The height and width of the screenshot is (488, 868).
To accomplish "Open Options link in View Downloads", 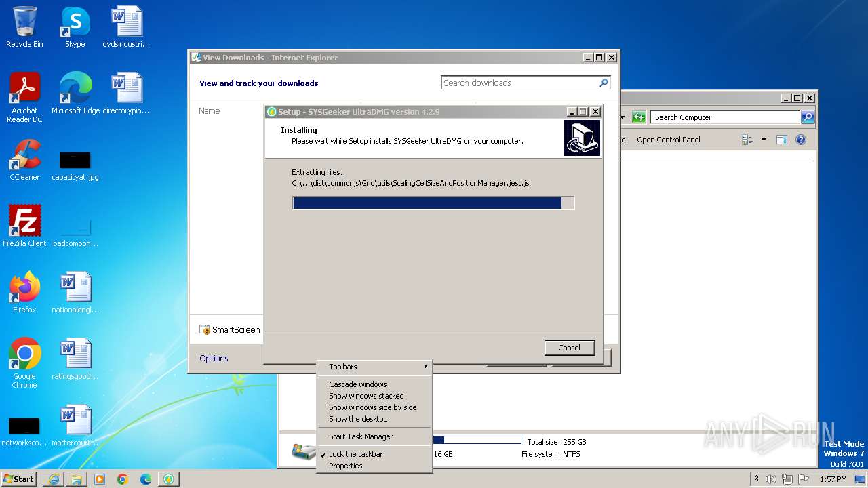I will 214,358.
